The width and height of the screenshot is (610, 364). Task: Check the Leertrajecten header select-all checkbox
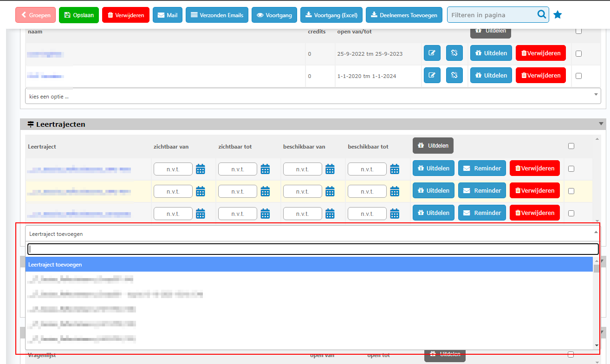pos(571,146)
